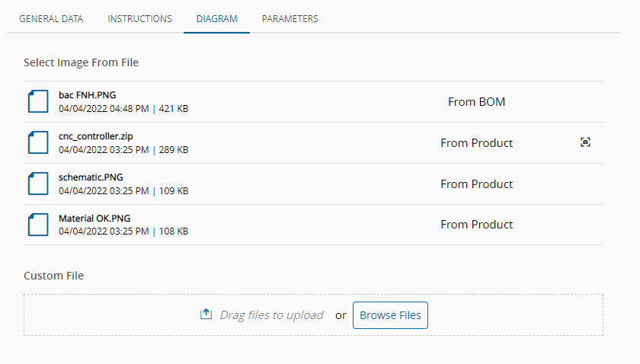Click the upload icon in the drop zone
This screenshot has width=640, height=364.
click(x=206, y=315)
